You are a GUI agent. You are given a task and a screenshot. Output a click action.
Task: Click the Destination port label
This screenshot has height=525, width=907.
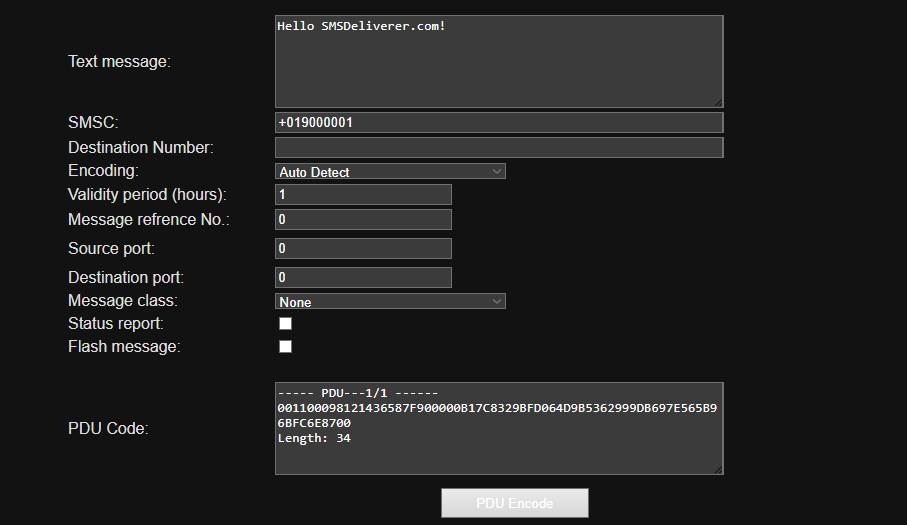(126, 278)
